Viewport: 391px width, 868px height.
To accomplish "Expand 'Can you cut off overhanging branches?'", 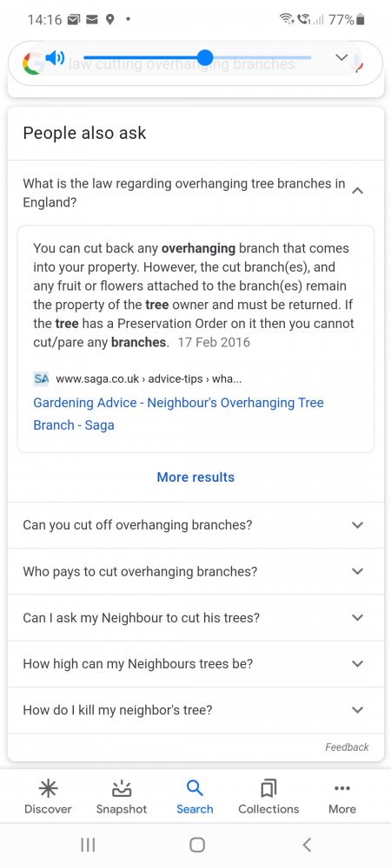I will click(x=195, y=525).
